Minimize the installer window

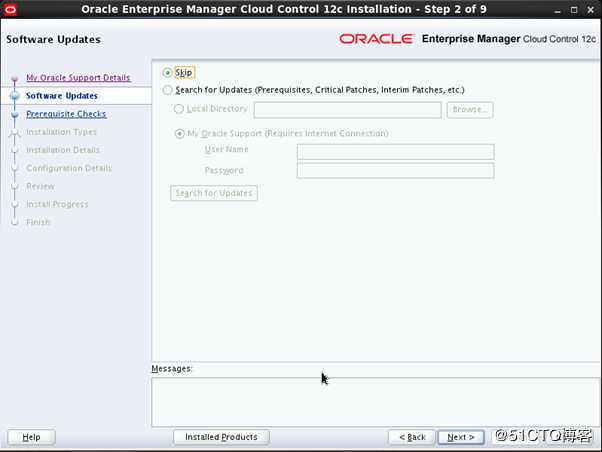point(557,10)
